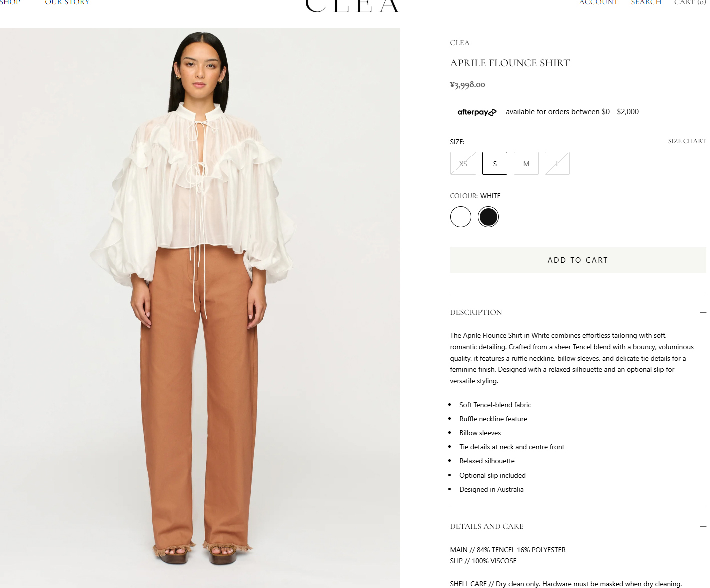
Task: Go to Our Story page
Action: pyautogui.click(x=67, y=2)
